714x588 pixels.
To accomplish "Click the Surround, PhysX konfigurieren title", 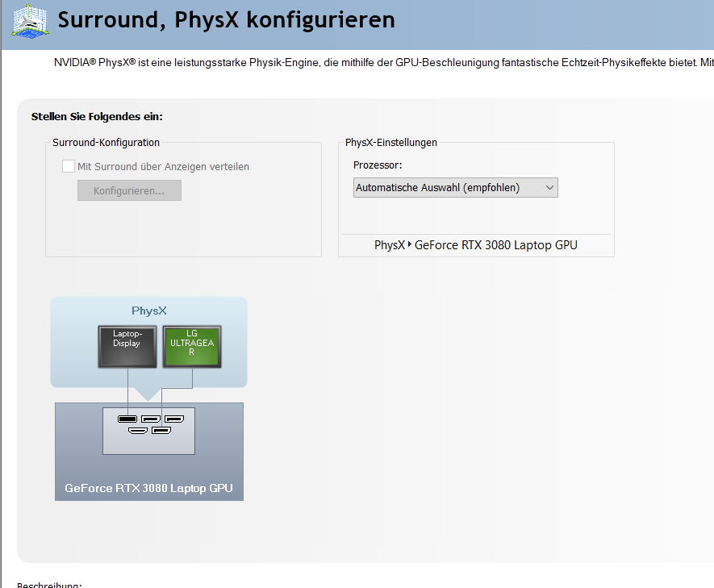I will (227, 20).
